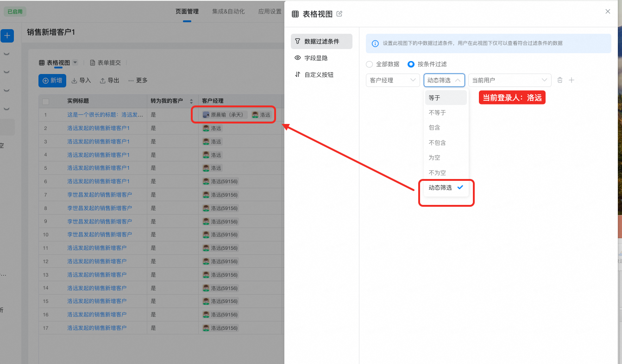622x364 pixels.
Task: Choose 不包含 from the operator list
Action: [437, 142]
